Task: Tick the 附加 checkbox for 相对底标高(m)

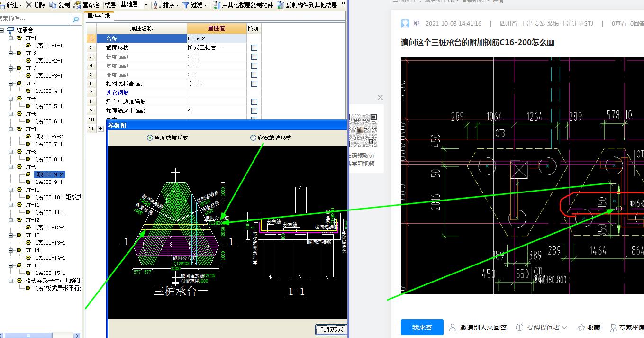Action: (x=254, y=84)
